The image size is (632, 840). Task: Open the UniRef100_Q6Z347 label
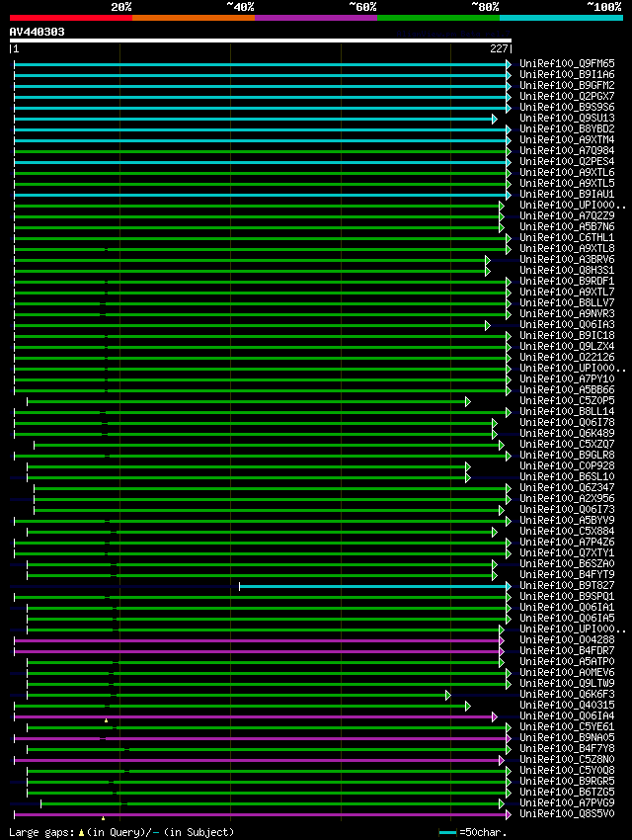click(x=567, y=488)
